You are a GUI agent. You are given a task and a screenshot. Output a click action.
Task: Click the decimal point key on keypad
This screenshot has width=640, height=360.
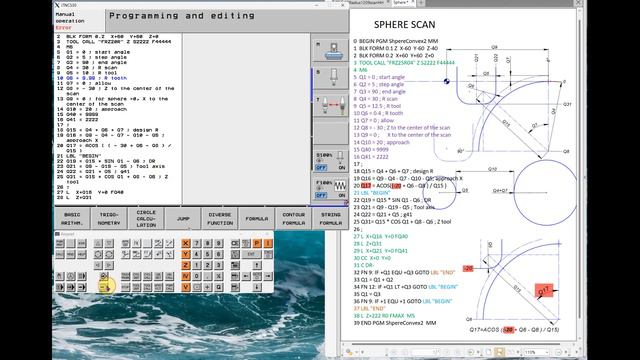pyautogui.click(x=207, y=276)
